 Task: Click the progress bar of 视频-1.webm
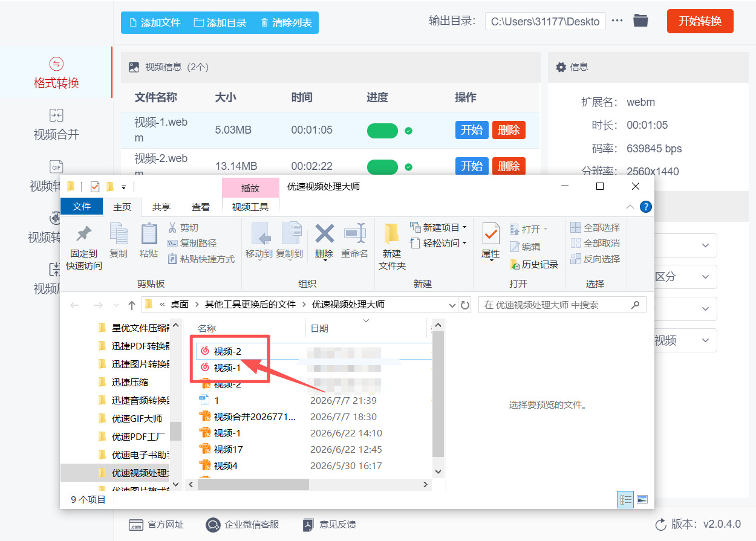coord(382,131)
